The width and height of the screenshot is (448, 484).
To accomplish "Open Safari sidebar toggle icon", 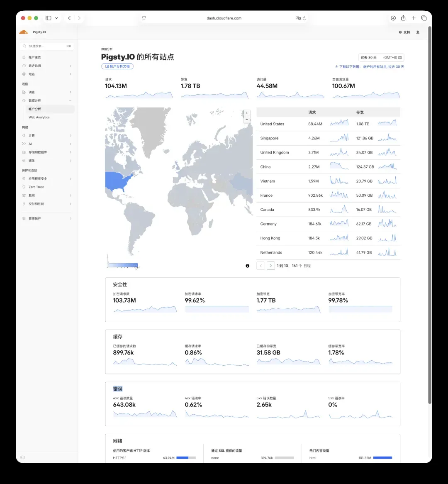I will click(49, 18).
